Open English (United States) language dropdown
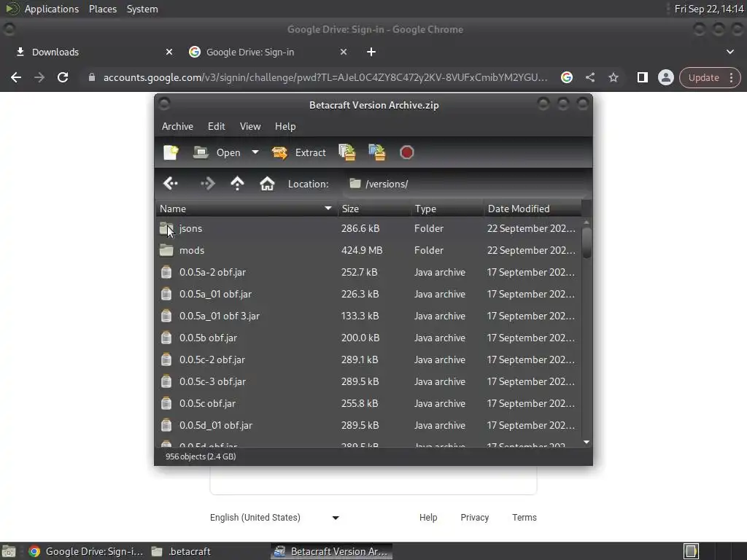The image size is (747, 560). [x=274, y=518]
